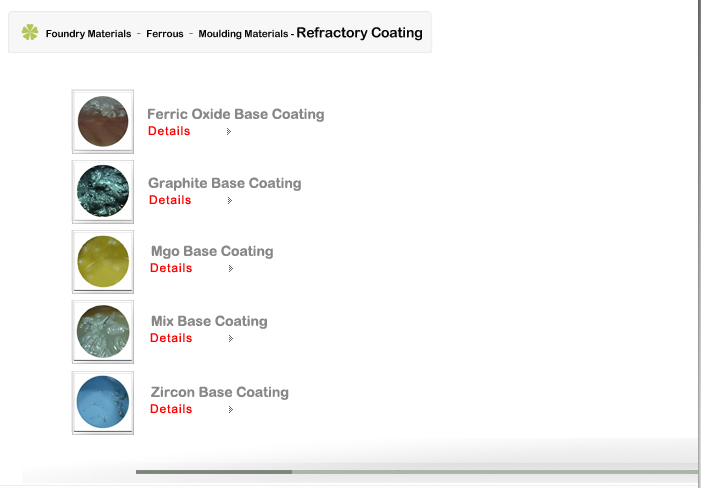View Details for Mix Base Coating
The image size is (701, 488).
[171, 338]
